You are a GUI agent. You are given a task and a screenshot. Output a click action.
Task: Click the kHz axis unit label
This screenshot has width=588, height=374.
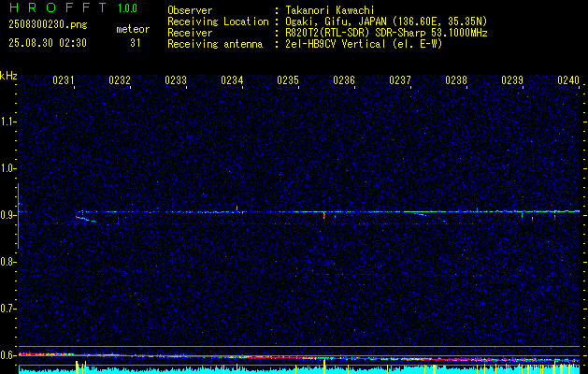point(8,76)
